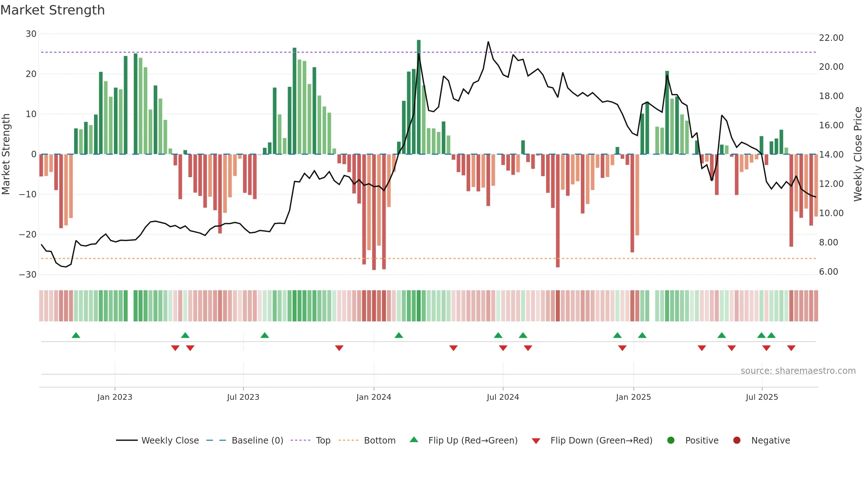Click the Jul 2023 x-axis label
The width and height of the screenshot is (868, 488).
[x=243, y=397]
